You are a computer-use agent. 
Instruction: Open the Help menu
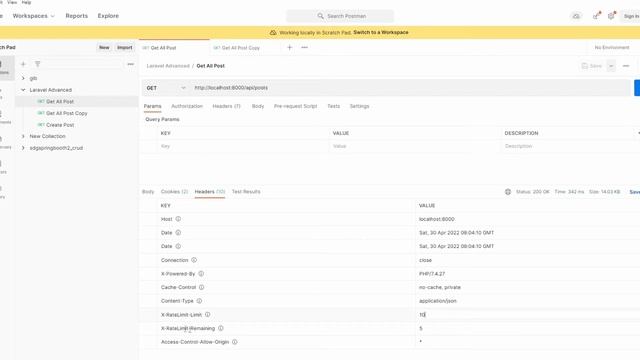26,2
